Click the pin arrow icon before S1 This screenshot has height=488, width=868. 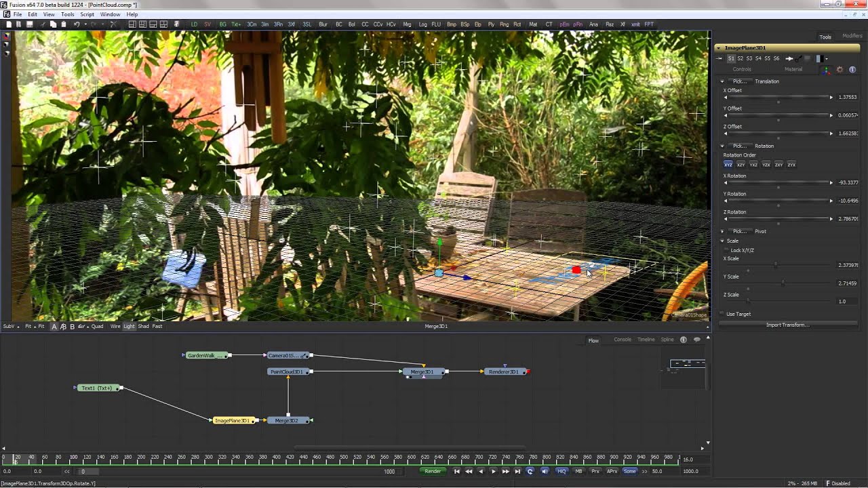(x=719, y=58)
